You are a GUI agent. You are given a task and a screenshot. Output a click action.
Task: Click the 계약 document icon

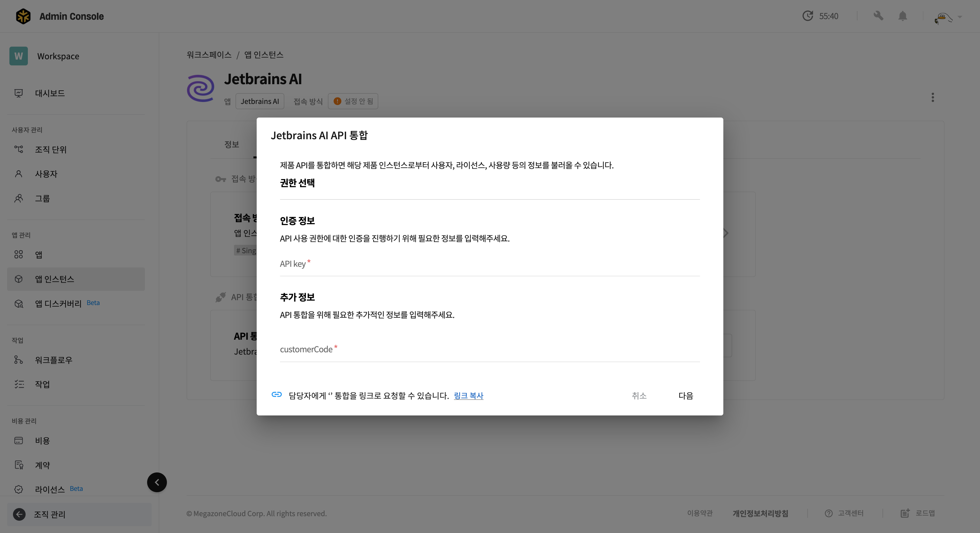19,465
